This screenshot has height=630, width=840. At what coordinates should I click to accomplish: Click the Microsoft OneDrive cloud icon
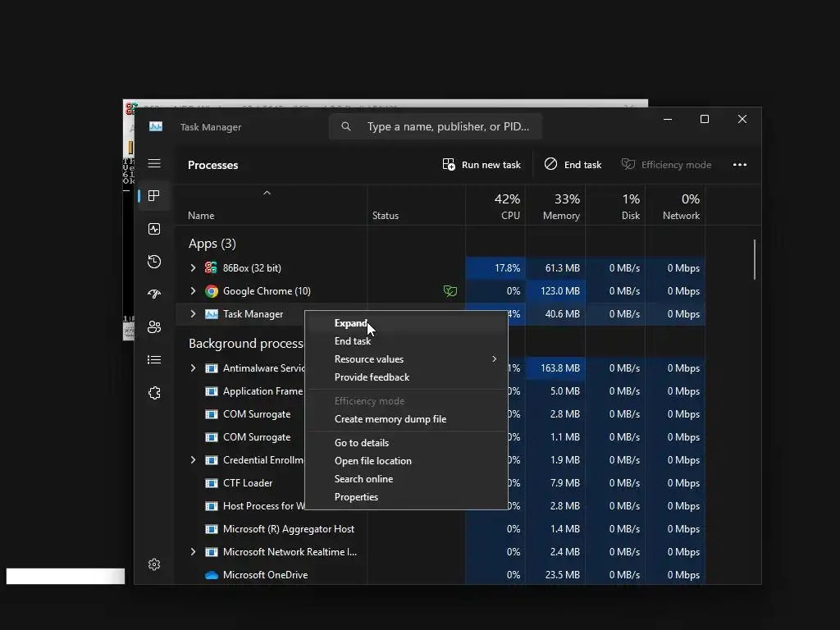pos(212,575)
